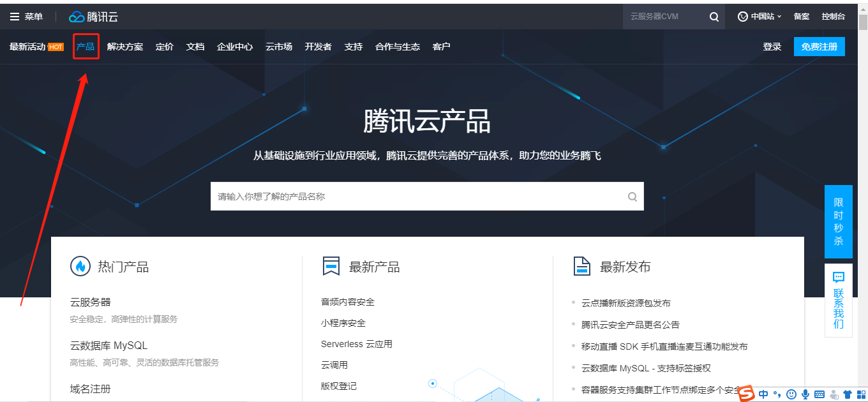Click 高性能、高可靠、灵活的数据库托管服务 description text
The image size is (868, 402).
(x=144, y=362)
